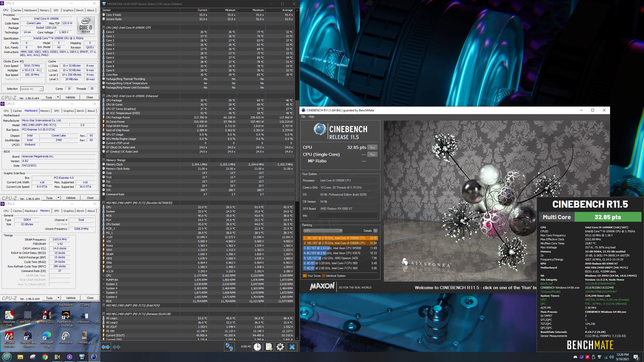This screenshot has width=644, height=362.
Task: Select ddr5000.png file on desktop
Action: [28, 317]
